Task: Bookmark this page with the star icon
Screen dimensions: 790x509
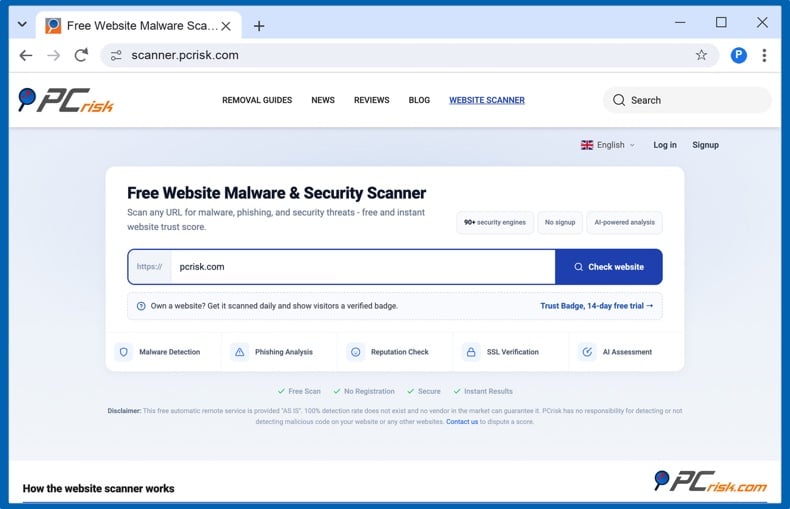Action: pos(701,55)
